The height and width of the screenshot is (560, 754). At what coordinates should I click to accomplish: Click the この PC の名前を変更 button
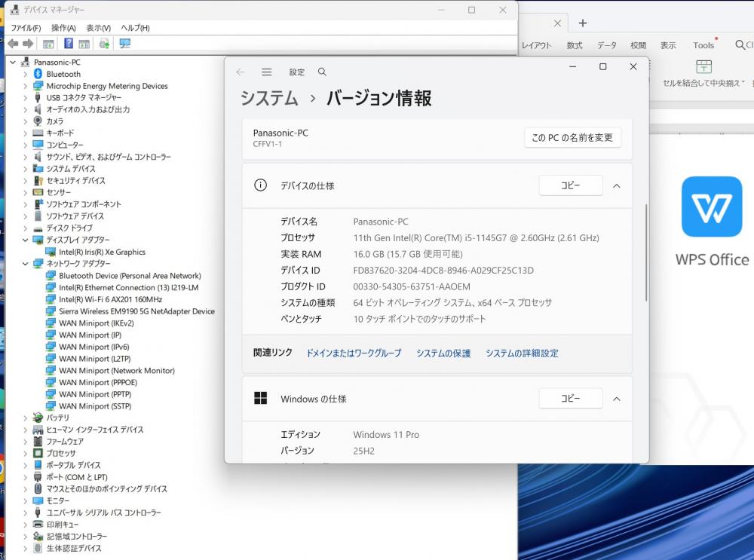coord(572,138)
